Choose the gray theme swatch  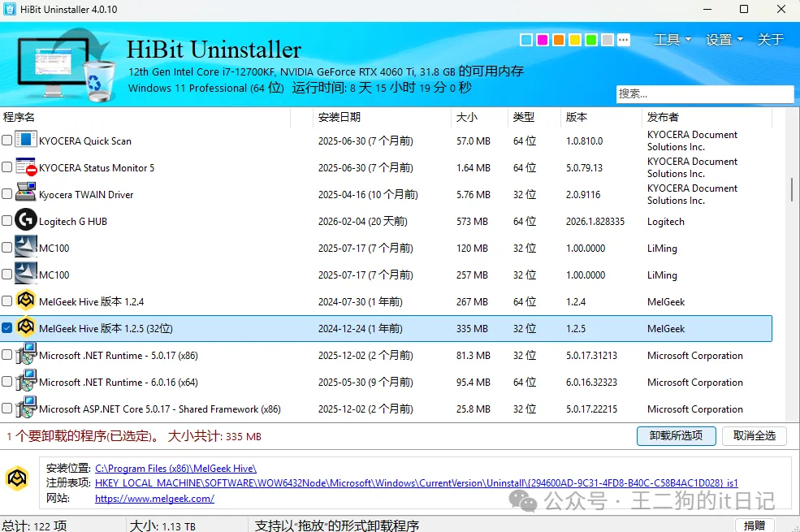[x=608, y=39]
